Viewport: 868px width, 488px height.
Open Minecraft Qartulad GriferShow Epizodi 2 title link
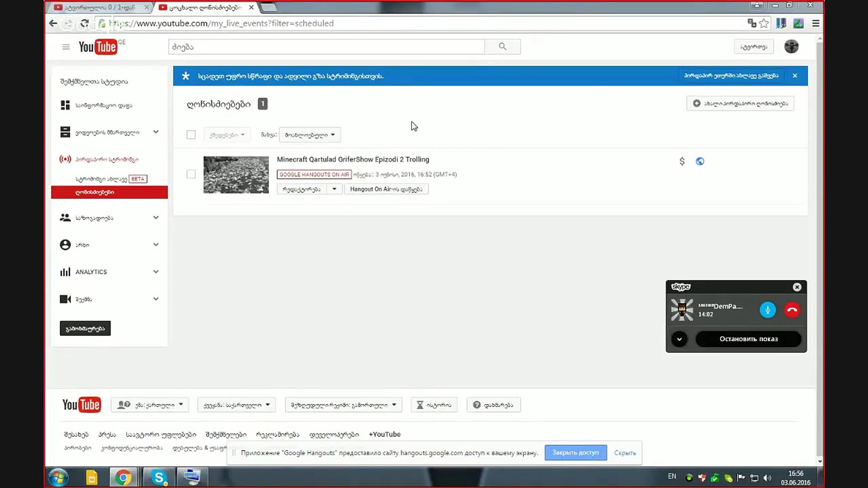pos(353,160)
